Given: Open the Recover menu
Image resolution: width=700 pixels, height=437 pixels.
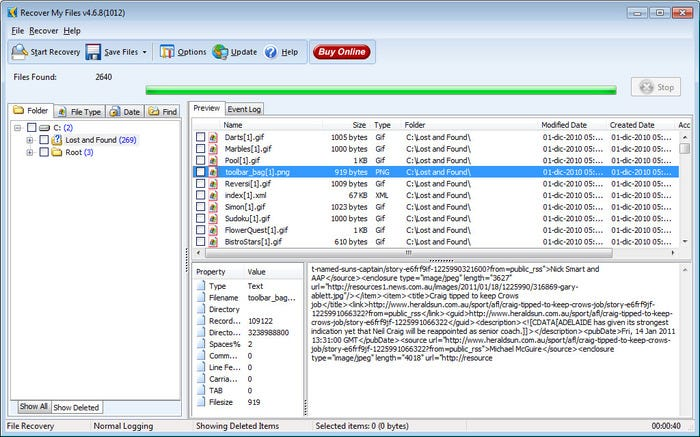Looking at the screenshot, I should [x=43, y=31].
